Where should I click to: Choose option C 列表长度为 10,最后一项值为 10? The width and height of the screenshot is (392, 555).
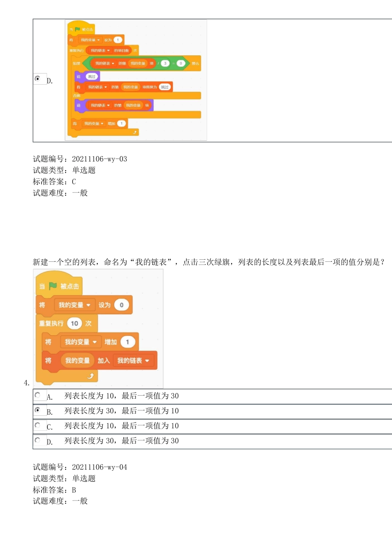pyautogui.click(x=38, y=425)
